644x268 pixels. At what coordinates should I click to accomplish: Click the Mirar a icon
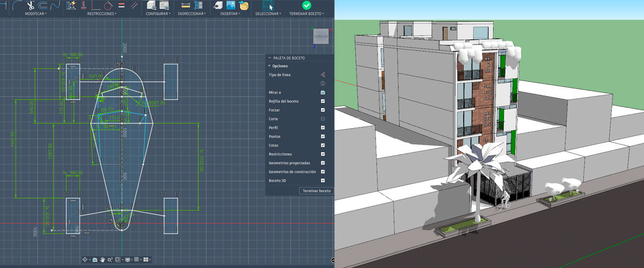(323, 93)
